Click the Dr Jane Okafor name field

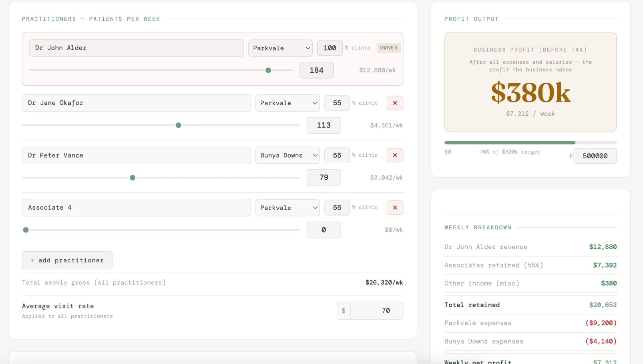coord(136,103)
